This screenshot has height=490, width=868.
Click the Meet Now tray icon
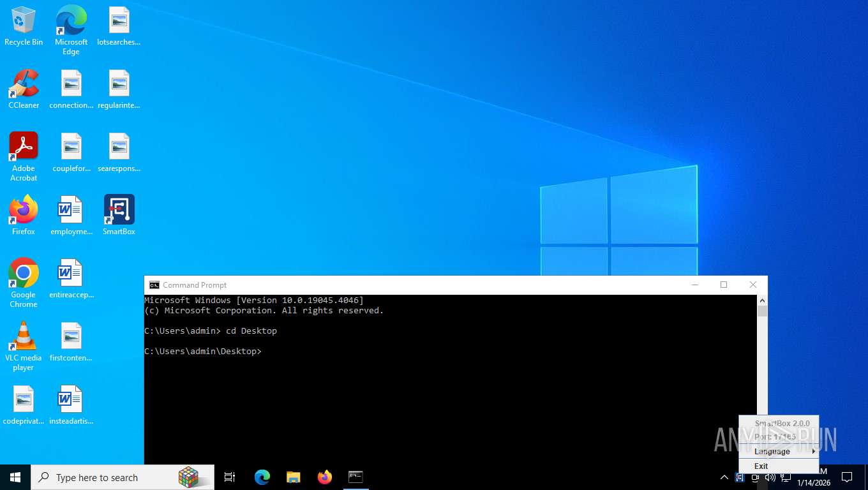tap(755, 477)
